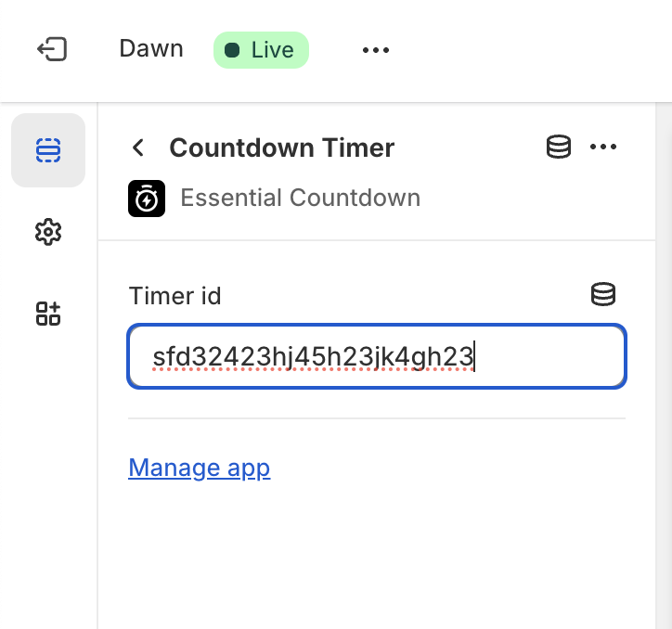The image size is (672, 629).
Task: Click the Countdown Timer heading
Action: (x=281, y=148)
